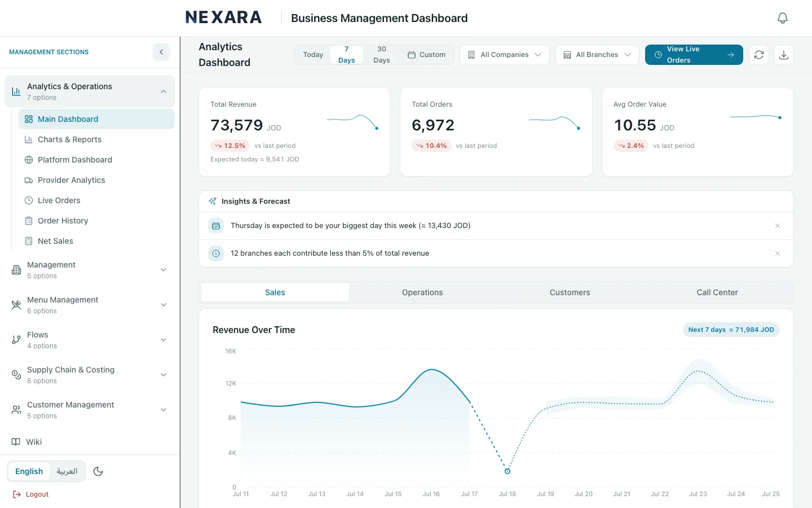This screenshot has height=508, width=812.
Task: Click the Jul 18 data point on chart
Action: point(507,471)
